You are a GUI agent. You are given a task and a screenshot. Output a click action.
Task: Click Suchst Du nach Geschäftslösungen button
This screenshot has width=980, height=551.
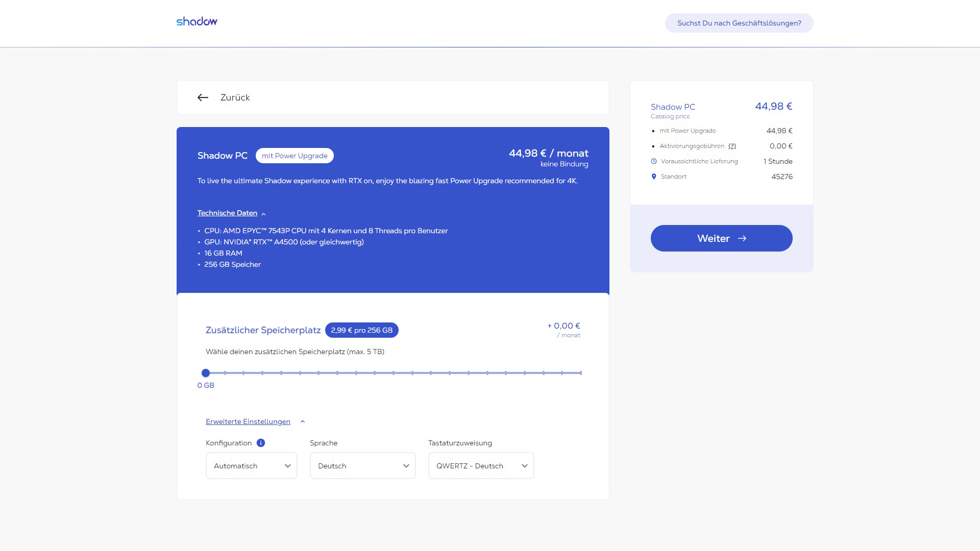coord(739,23)
